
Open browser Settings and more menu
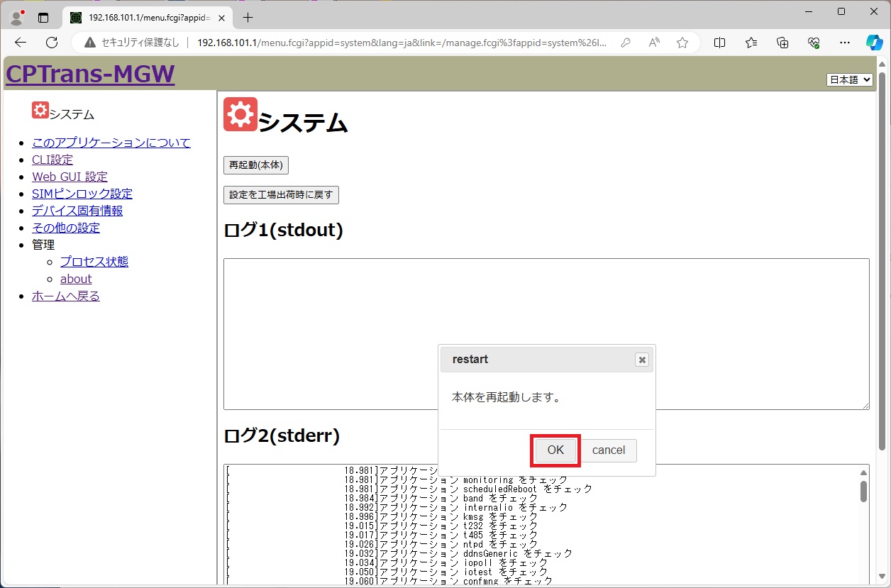[x=844, y=43]
